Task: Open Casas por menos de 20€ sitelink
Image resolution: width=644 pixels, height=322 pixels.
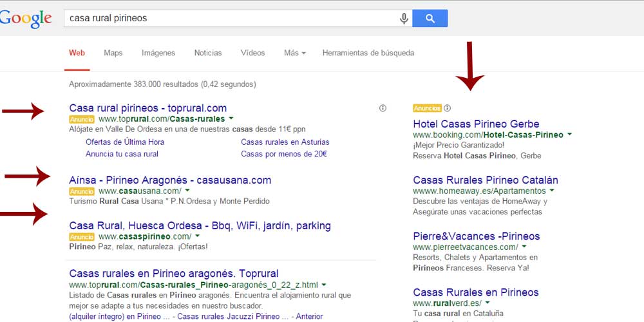Action: point(284,154)
